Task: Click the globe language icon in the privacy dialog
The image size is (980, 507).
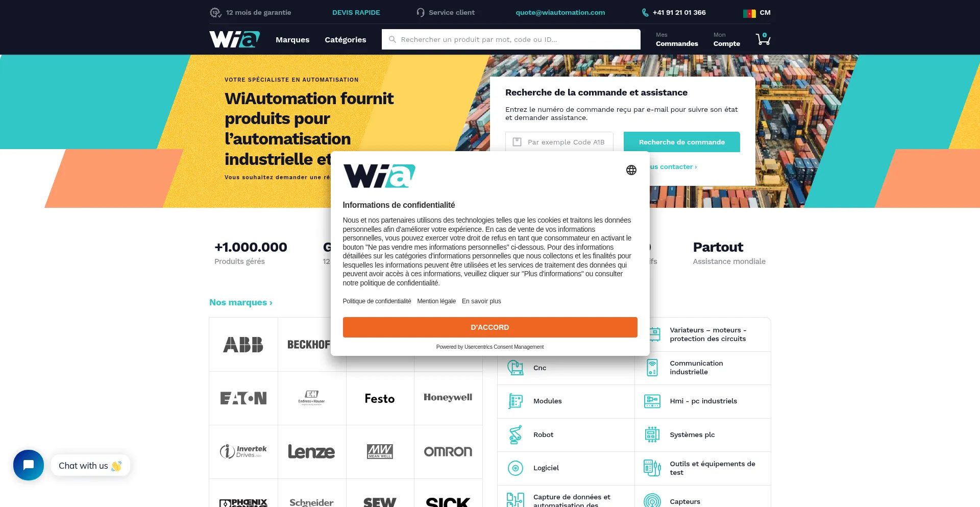Action: 631,170
